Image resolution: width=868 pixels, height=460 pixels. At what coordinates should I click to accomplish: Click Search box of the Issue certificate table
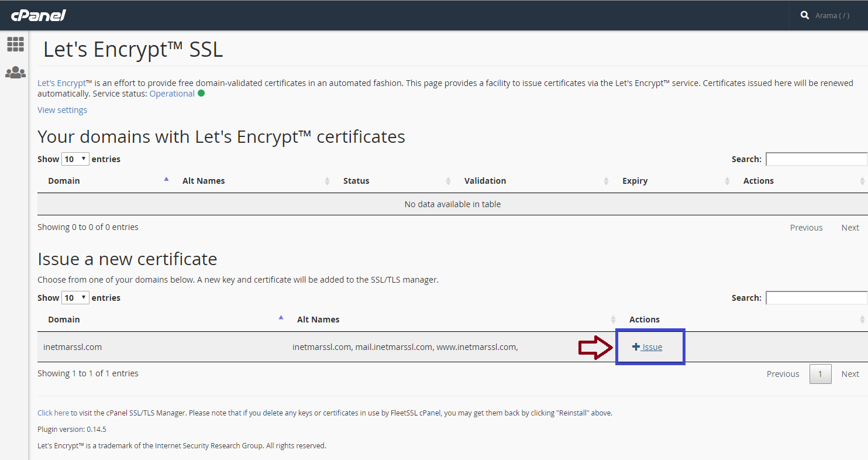pos(817,298)
